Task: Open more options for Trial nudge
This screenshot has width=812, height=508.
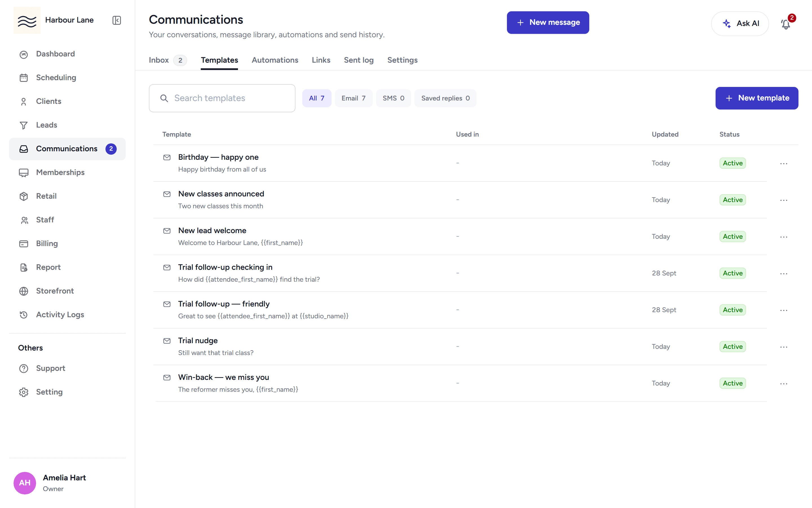Action: pos(784,347)
